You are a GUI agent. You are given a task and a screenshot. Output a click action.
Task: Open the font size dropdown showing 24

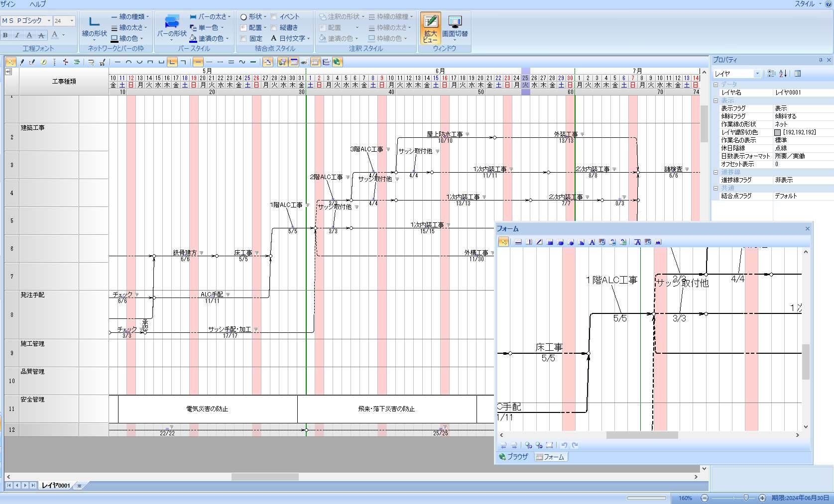coord(72,21)
